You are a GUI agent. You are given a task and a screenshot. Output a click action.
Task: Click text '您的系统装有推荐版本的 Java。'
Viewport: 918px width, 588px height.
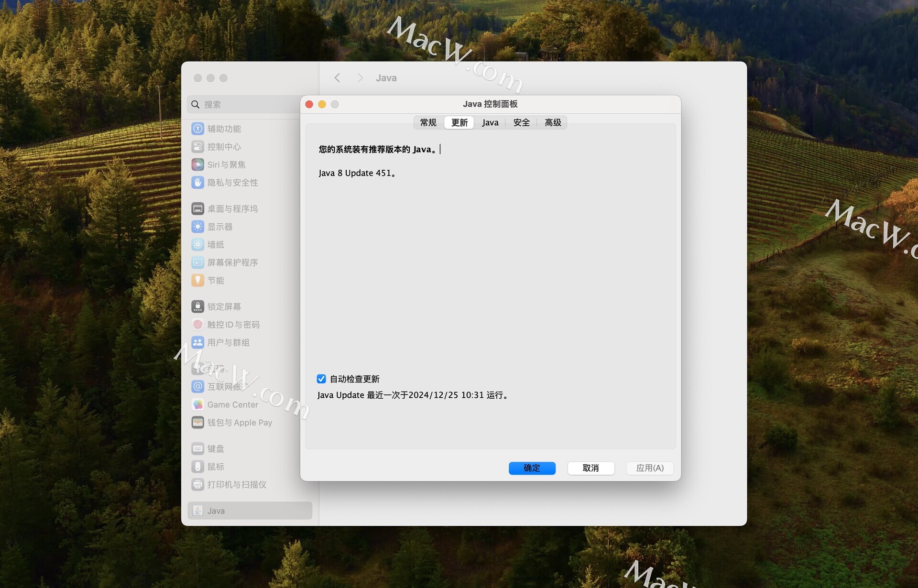pos(378,150)
